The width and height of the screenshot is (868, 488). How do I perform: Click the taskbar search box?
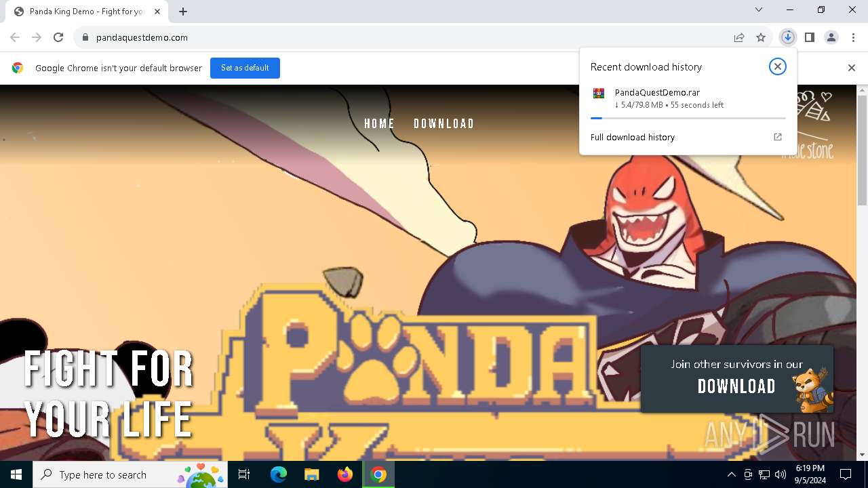[x=130, y=474]
